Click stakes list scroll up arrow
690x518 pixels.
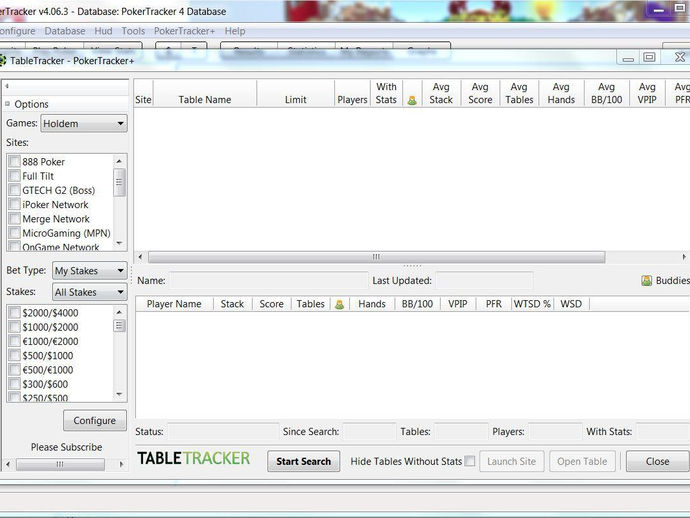(119, 312)
